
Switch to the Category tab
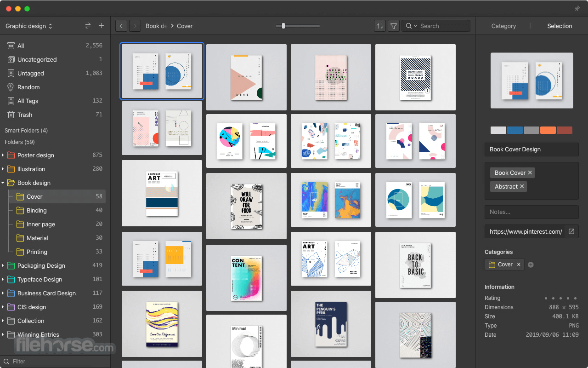(x=503, y=26)
